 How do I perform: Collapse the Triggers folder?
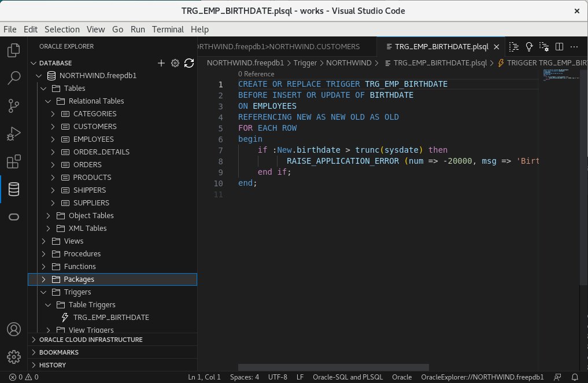point(43,292)
